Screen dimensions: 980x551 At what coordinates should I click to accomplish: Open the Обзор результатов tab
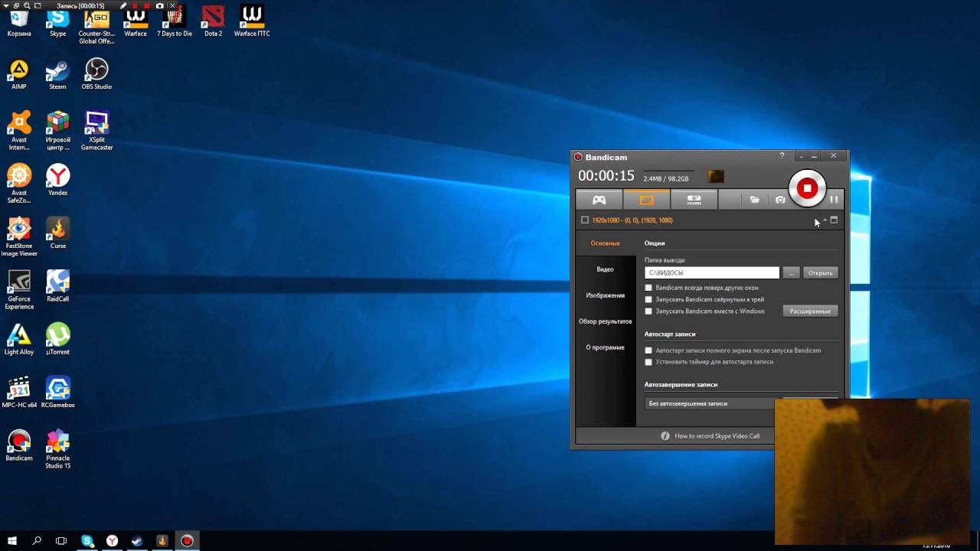click(x=605, y=321)
